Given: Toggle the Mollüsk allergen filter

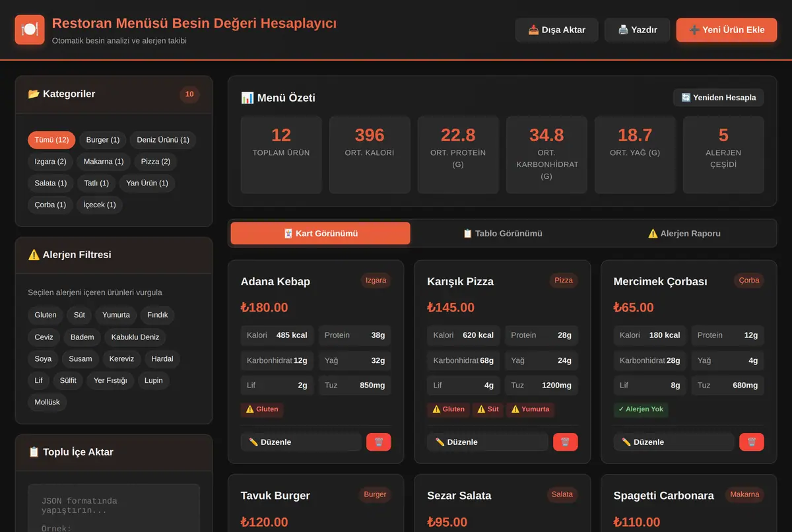Looking at the screenshot, I should tap(48, 402).
